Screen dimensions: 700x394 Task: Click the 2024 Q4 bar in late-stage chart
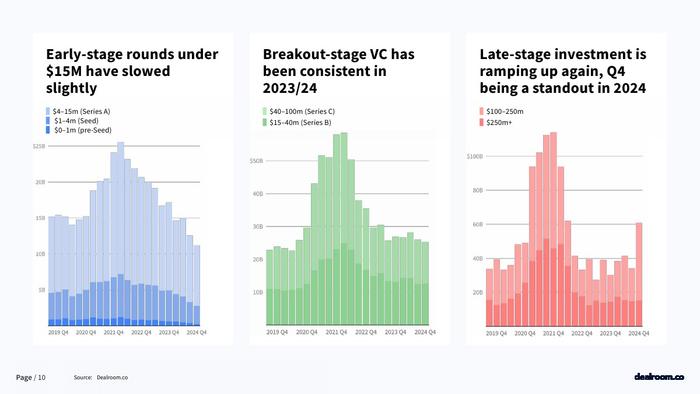[639, 274]
